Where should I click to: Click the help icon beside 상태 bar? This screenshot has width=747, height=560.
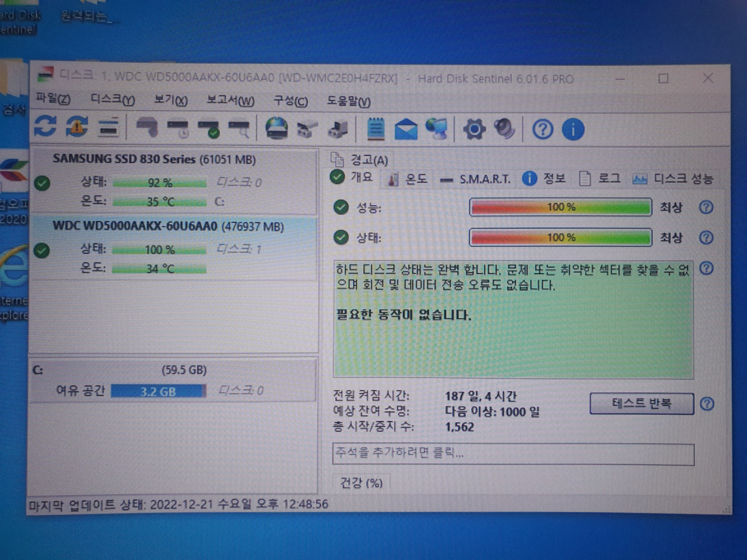[706, 238]
